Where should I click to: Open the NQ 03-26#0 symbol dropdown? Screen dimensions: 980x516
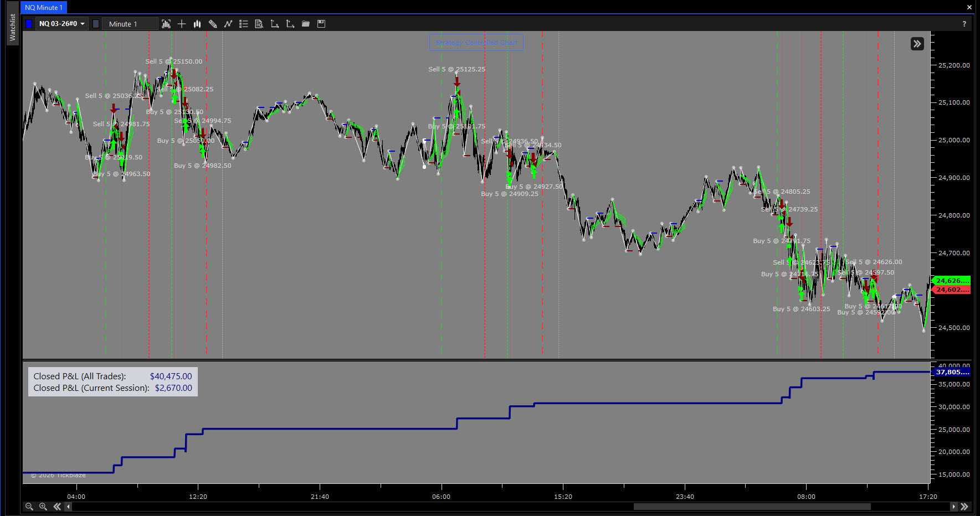(62, 24)
